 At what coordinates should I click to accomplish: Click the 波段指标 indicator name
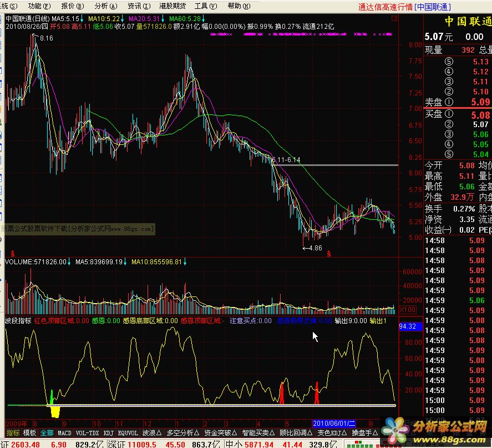tap(18, 321)
